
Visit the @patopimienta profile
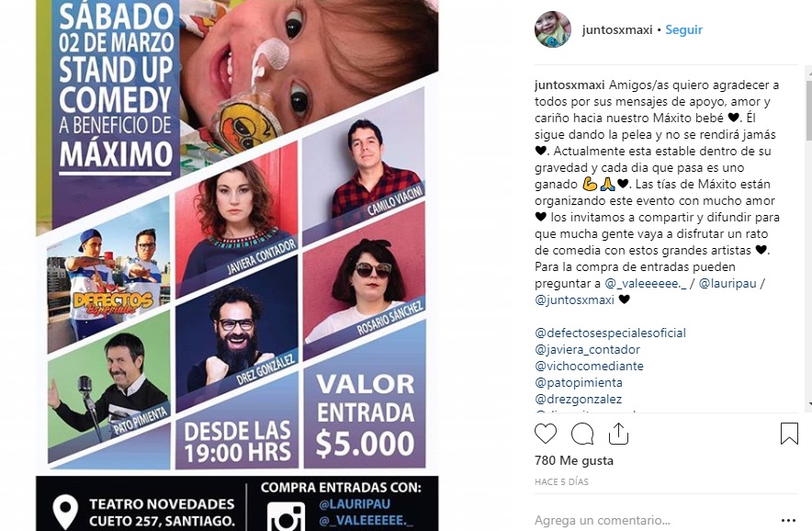(579, 383)
